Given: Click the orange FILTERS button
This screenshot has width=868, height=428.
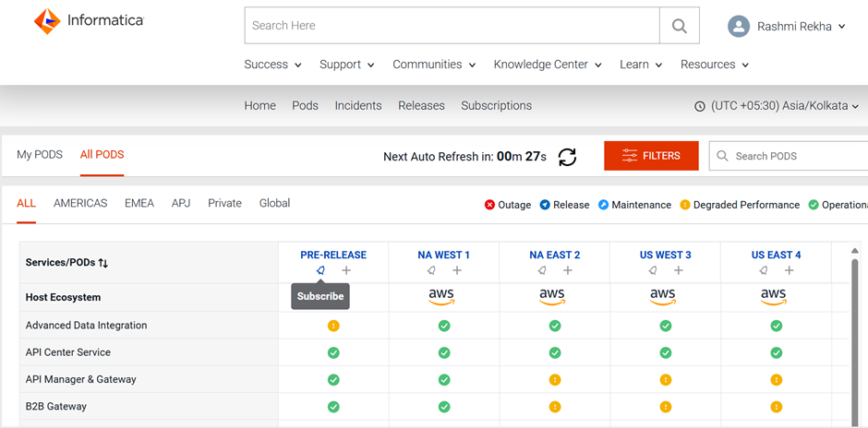Looking at the screenshot, I should (x=652, y=156).
